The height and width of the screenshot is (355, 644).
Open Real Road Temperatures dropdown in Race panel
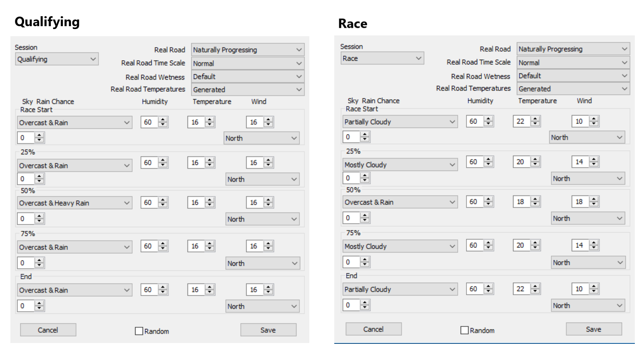pos(573,88)
